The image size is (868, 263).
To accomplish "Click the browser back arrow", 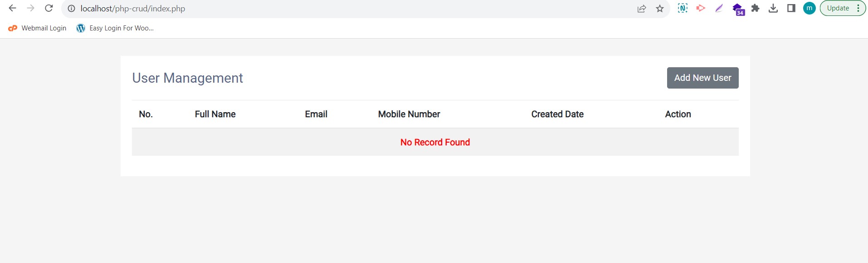I will pos(13,8).
